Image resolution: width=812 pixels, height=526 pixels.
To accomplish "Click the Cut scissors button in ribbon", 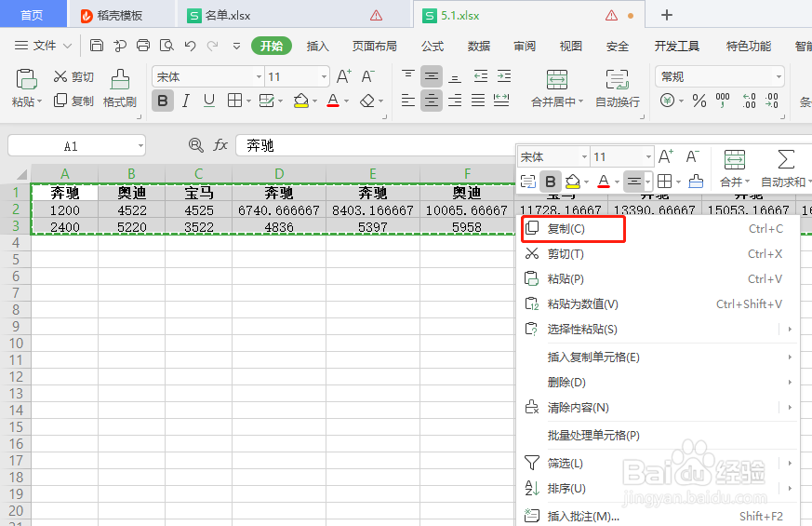I will [73, 76].
